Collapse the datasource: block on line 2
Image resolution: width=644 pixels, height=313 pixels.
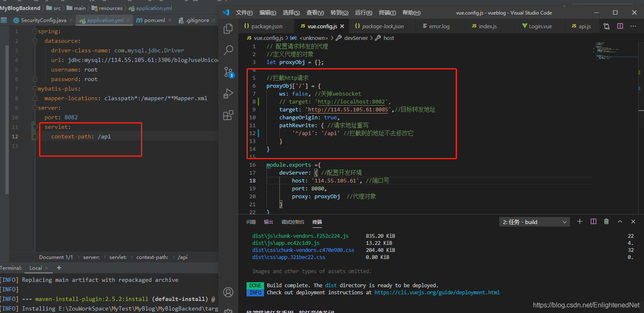(35, 41)
